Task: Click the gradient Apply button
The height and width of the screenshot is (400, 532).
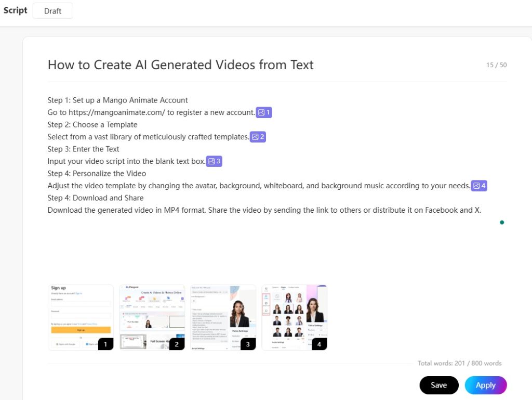Action: coord(485,385)
